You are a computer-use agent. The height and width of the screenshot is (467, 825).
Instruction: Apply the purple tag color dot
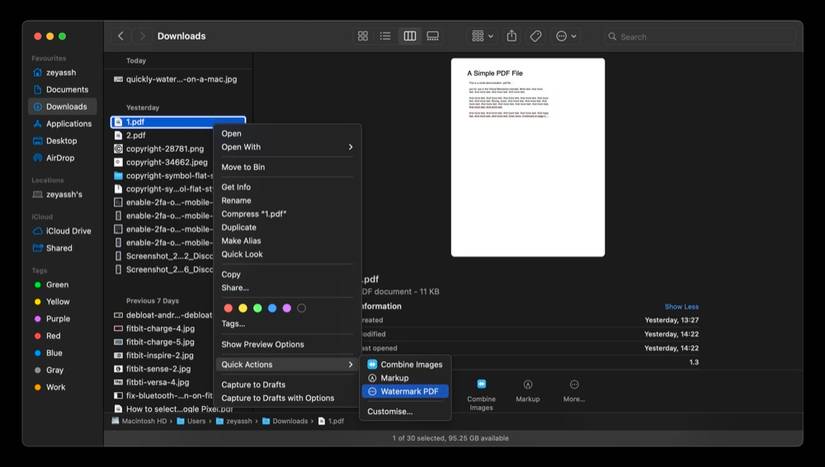tap(287, 308)
